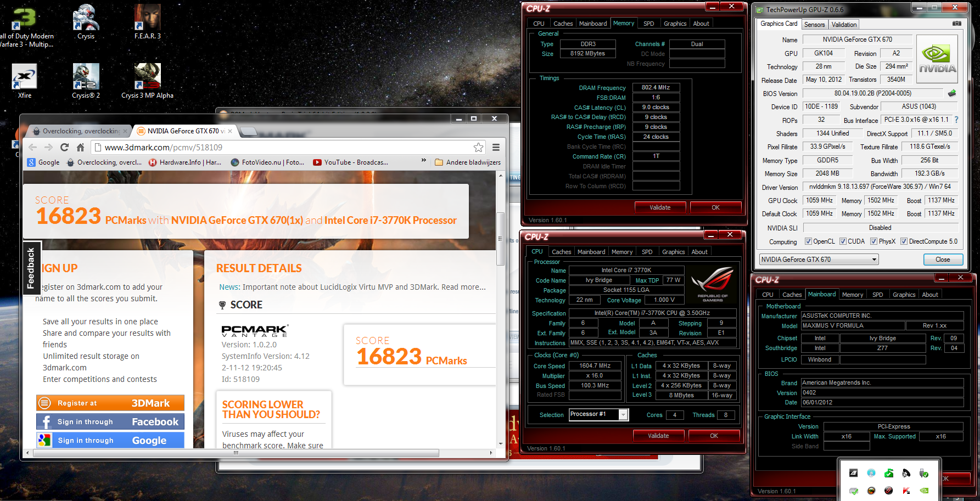Image resolution: width=980 pixels, height=501 pixels.
Task: Open the Feedback side tab
Action: (x=31, y=268)
